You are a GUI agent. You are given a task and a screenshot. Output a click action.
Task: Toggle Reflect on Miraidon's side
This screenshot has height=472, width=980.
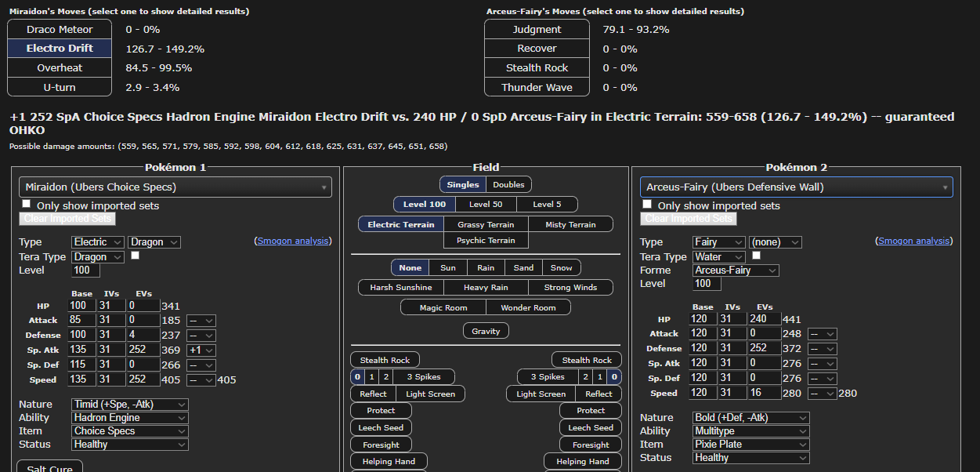(373, 394)
